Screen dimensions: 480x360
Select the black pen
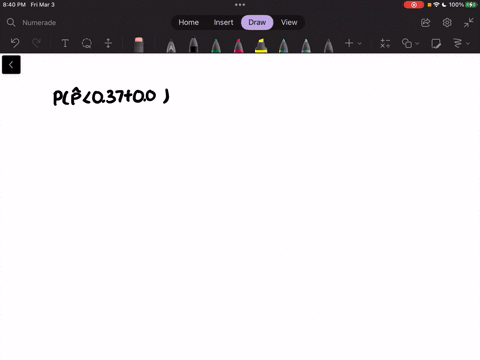193,45
